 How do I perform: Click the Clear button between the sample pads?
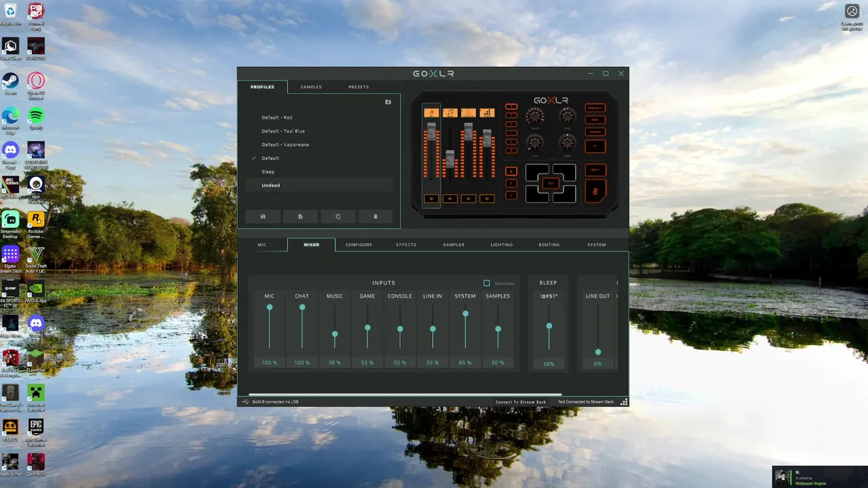click(x=551, y=184)
